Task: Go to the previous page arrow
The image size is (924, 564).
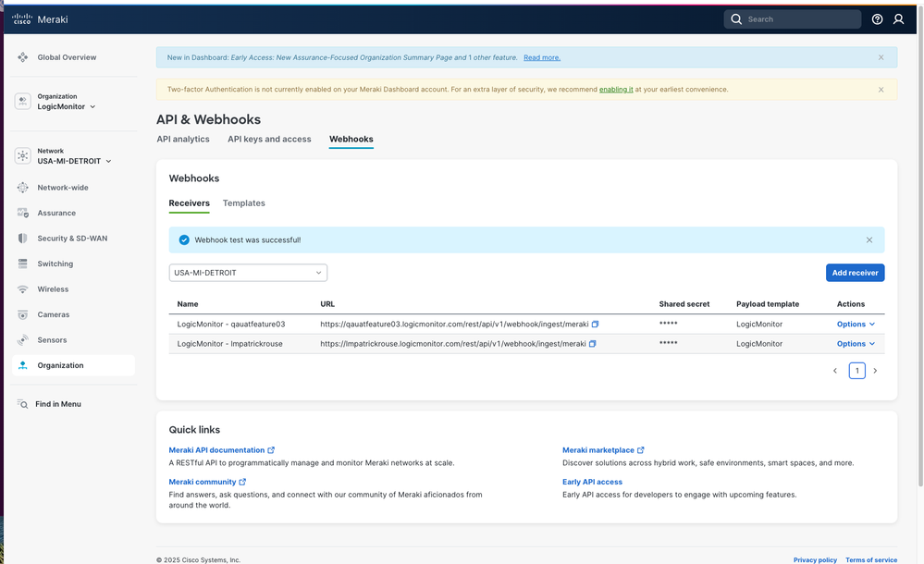Action: (x=835, y=371)
